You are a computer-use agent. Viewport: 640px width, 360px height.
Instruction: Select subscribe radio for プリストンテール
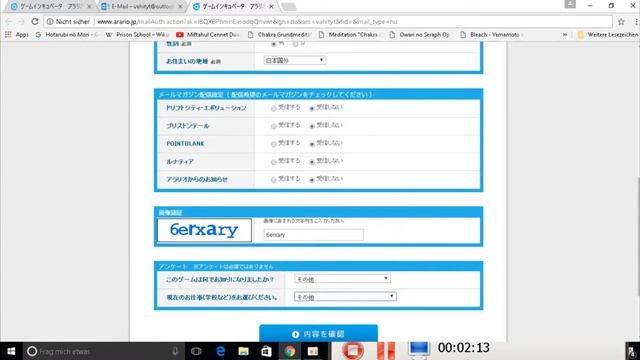(273, 126)
